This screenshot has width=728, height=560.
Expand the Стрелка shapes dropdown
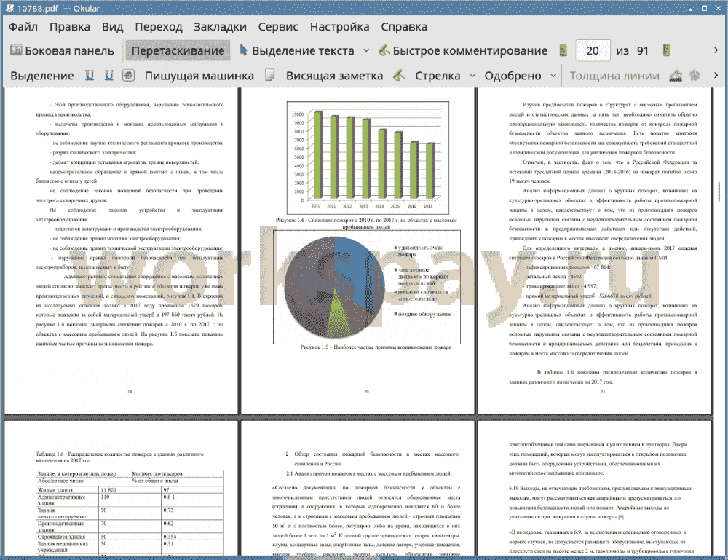click(x=472, y=75)
